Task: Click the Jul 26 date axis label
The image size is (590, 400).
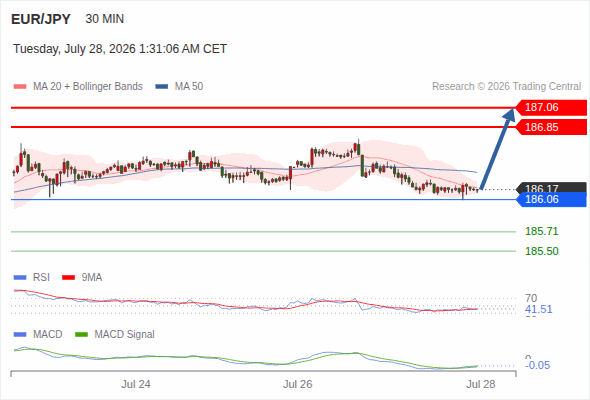Action: tap(297, 384)
